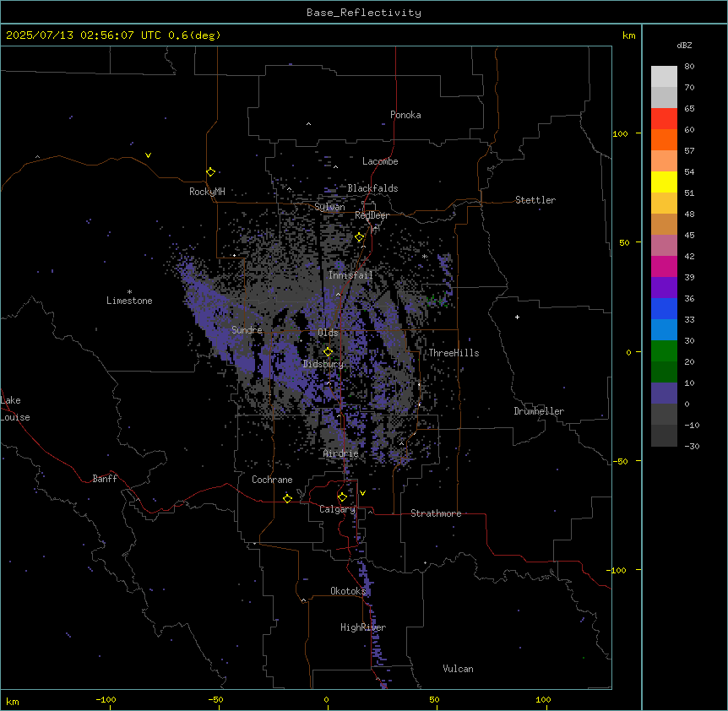Image resolution: width=728 pixels, height=711 pixels.
Task: Click the km unit label at the bottom left
Action: click(13, 702)
